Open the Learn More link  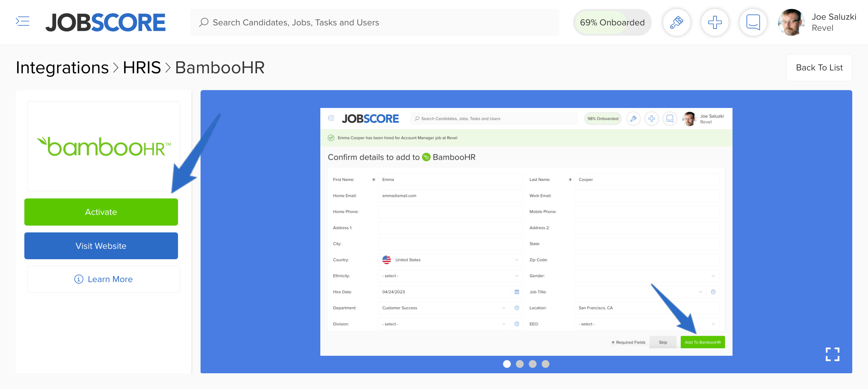tap(104, 279)
